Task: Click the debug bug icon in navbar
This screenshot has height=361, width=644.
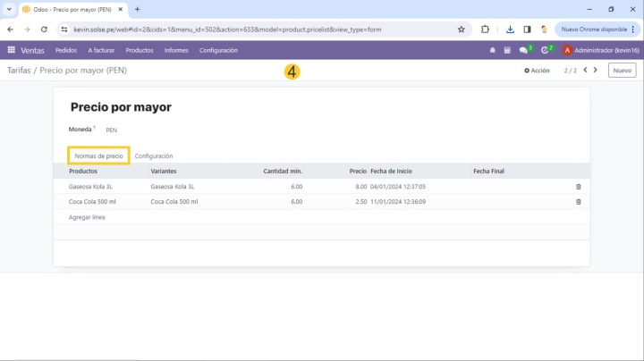Action: pyautogui.click(x=492, y=50)
